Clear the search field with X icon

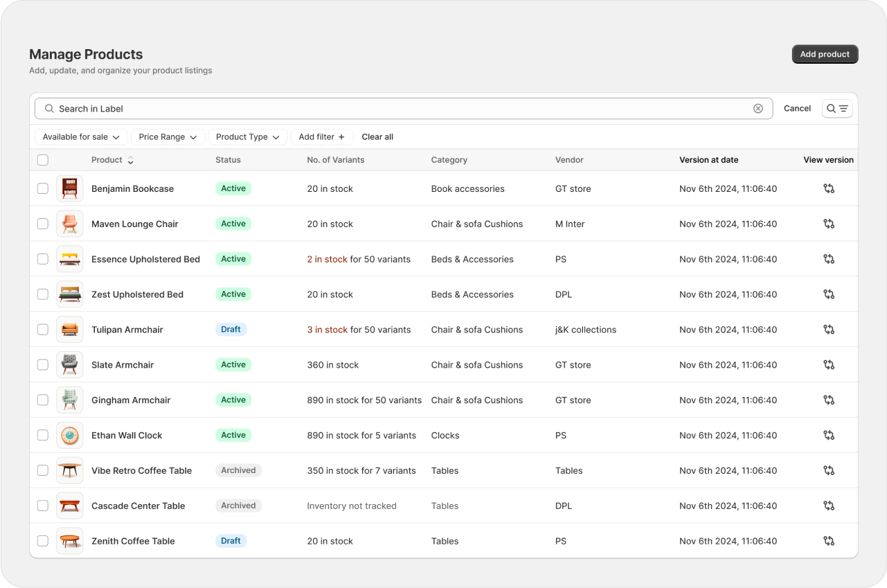point(758,109)
